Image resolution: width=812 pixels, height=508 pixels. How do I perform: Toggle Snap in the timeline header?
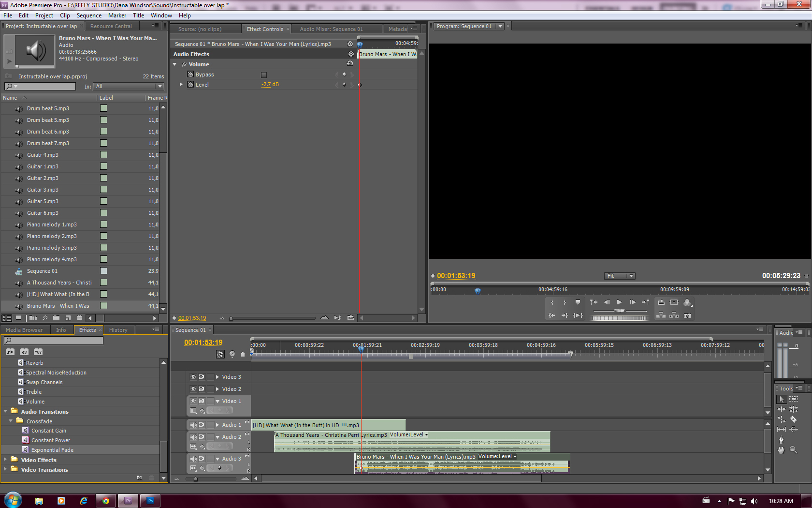click(x=220, y=355)
